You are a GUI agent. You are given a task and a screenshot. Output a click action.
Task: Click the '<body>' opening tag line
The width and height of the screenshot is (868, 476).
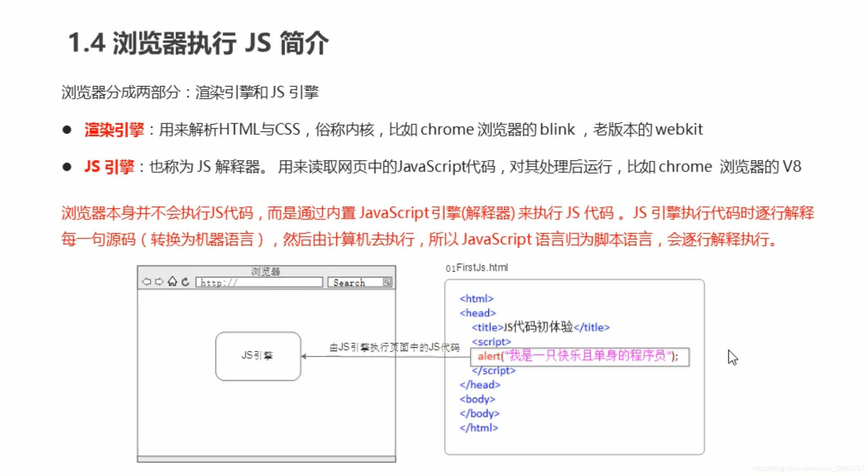pyautogui.click(x=477, y=399)
